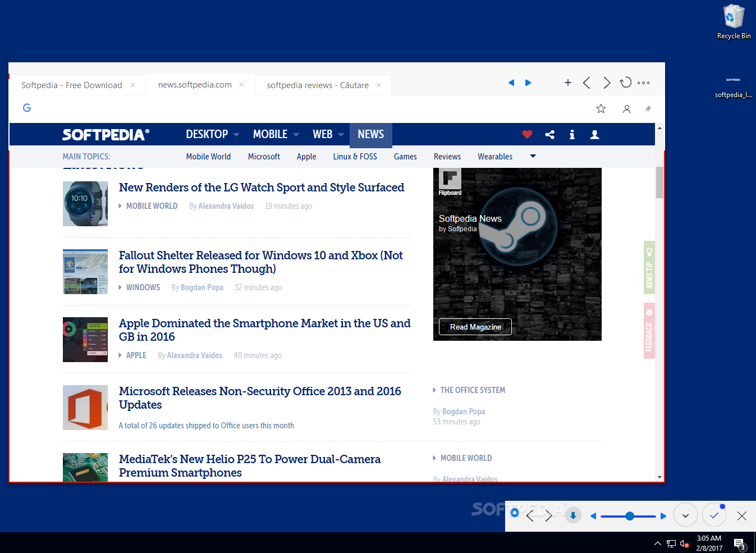Close the softpedia reviews - Căutare tab
The width and height of the screenshot is (756, 553).
click(x=379, y=85)
